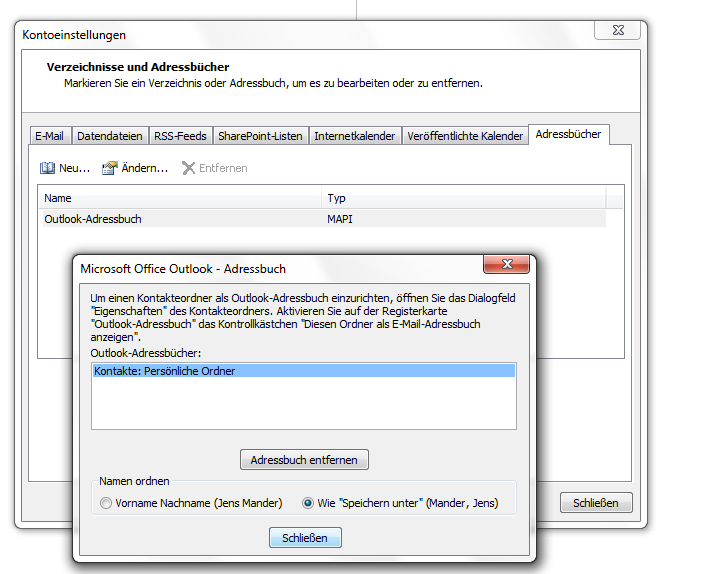The width and height of the screenshot is (704, 574).
Task: Click the Neu address book icon
Action: tap(47, 168)
